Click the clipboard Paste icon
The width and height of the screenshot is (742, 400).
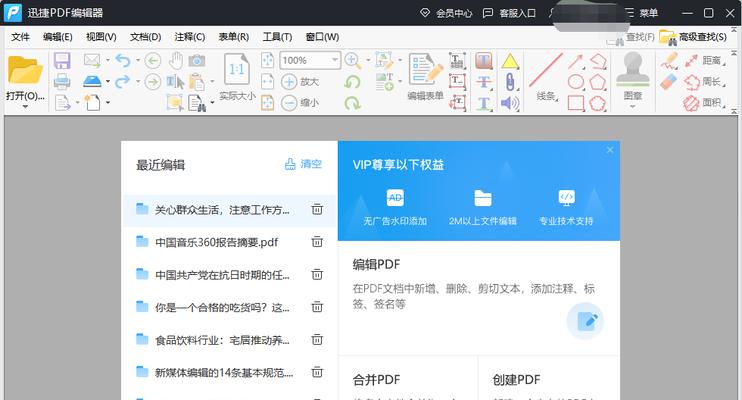click(197, 82)
